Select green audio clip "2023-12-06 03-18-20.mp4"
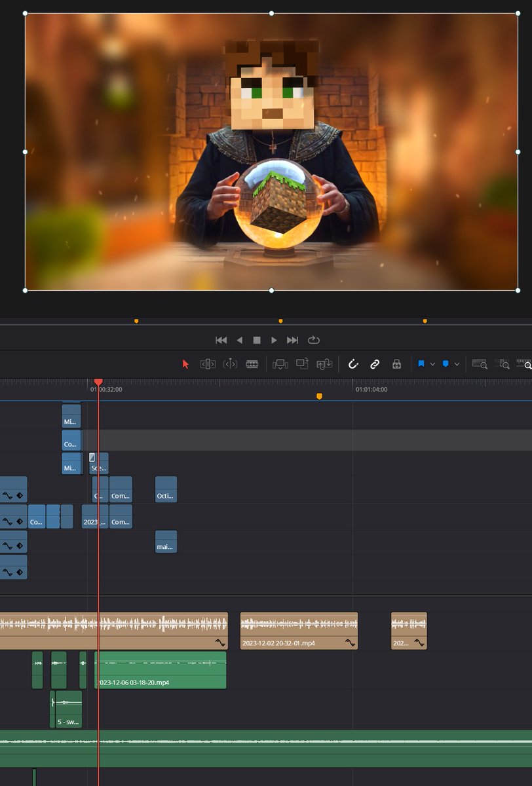Image resolution: width=532 pixels, height=786 pixels. tap(161, 670)
